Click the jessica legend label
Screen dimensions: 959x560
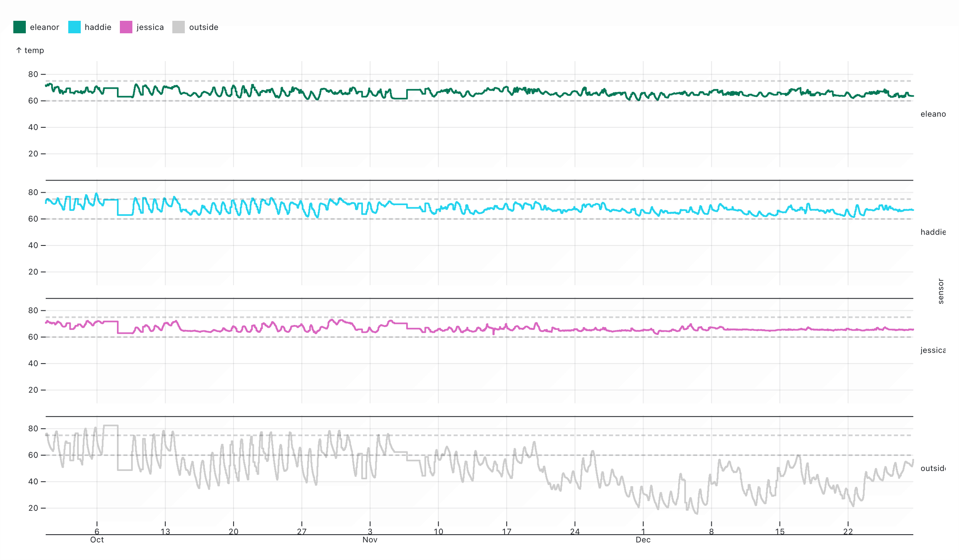click(x=150, y=27)
